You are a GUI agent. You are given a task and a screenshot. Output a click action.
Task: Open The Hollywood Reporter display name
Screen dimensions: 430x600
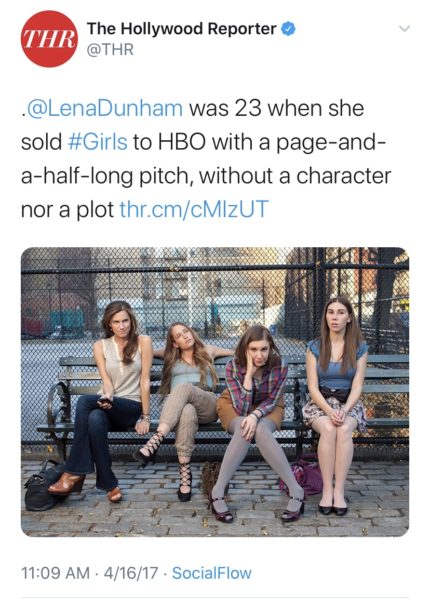coord(181,29)
